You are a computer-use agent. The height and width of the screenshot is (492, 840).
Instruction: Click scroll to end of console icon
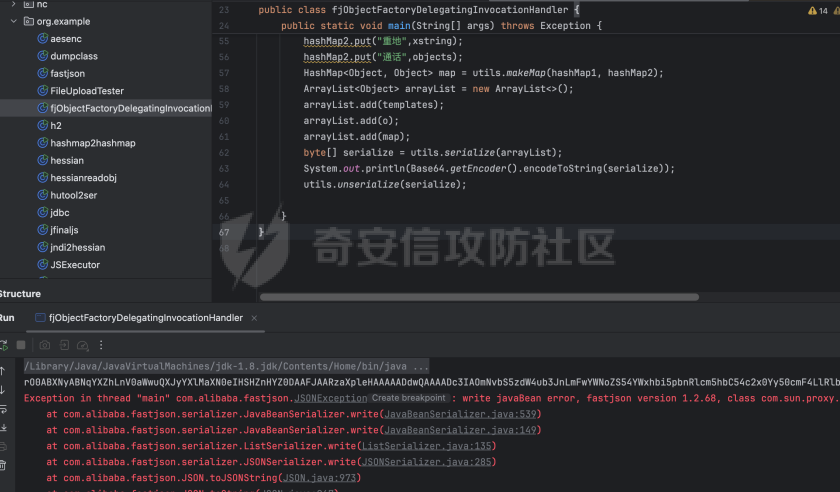(x=3, y=428)
